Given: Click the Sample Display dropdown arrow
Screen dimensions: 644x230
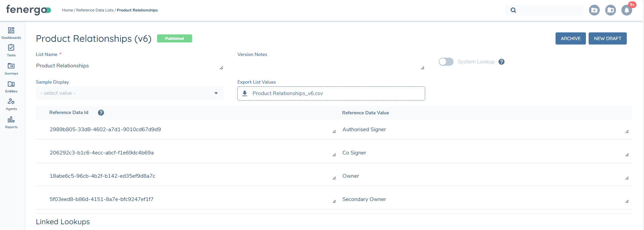Looking at the screenshot, I should pyautogui.click(x=216, y=93).
